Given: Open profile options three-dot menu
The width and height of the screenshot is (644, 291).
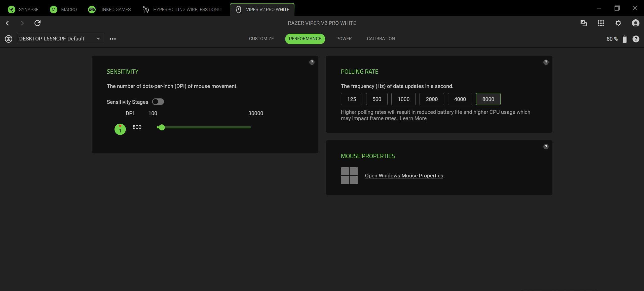Looking at the screenshot, I should tap(113, 39).
